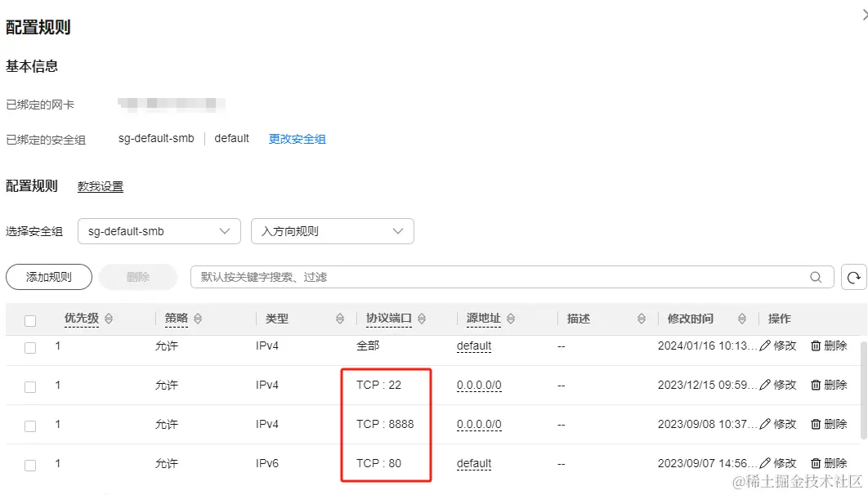Modify the TCP : 22 rule
The image size is (868, 495).
(x=778, y=385)
